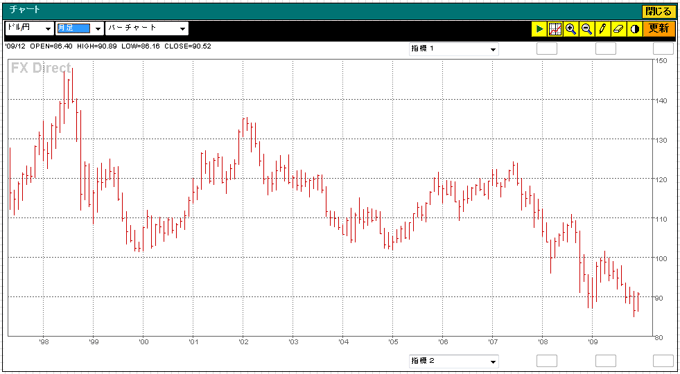This screenshot has height=374, width=680.
Task: Click last parameter box in 指標 2 row
Action: 663,361
